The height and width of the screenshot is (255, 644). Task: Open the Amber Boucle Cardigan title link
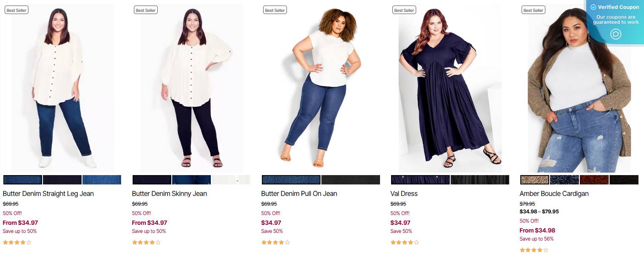tap(554, 193)
